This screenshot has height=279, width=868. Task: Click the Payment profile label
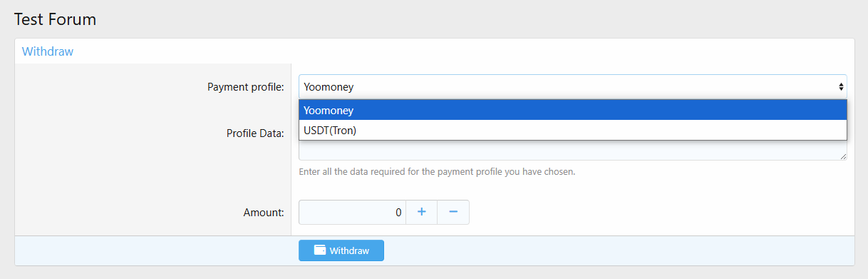point(245,87)
